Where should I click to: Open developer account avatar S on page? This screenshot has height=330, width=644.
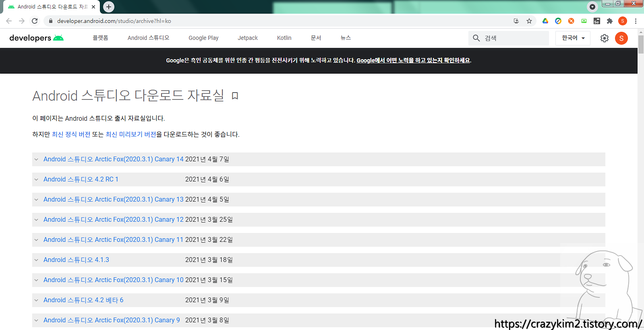(x=621, y=38)
